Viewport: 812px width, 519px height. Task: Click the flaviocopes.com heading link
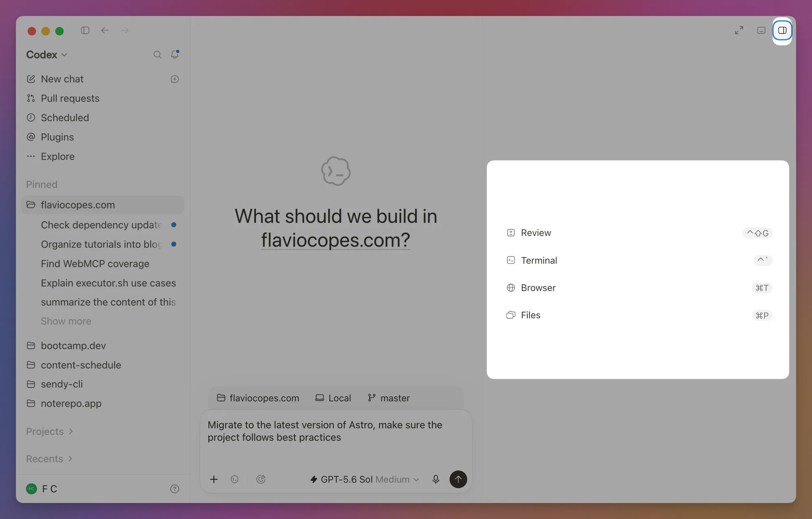tap(335, 240)
